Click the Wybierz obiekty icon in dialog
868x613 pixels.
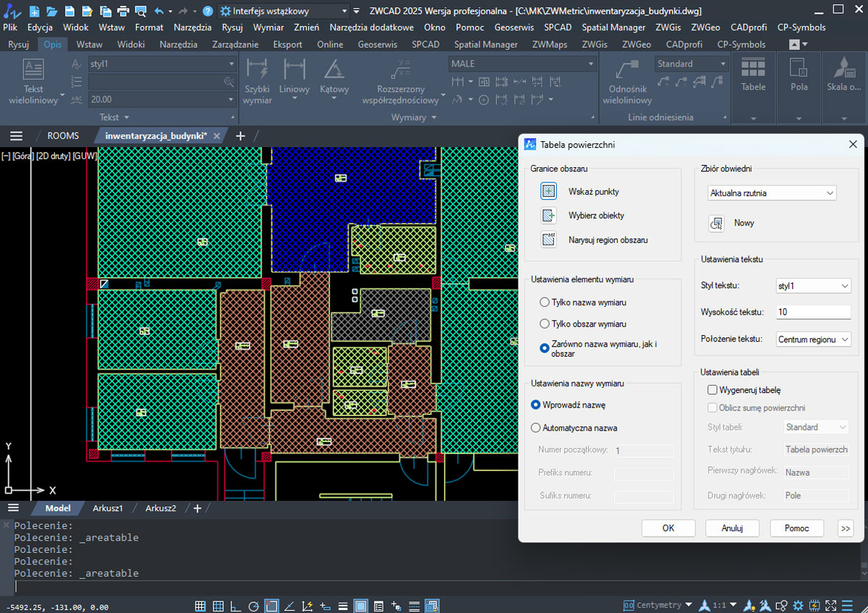click(x=549, y=216)
